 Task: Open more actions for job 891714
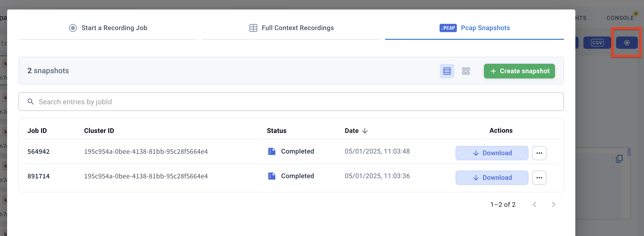coord(539,178)
